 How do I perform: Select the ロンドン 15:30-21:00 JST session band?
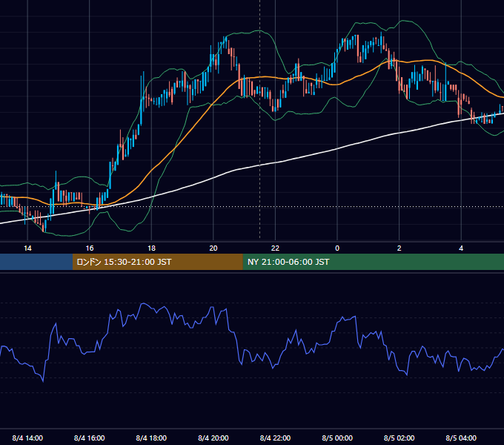157,262
